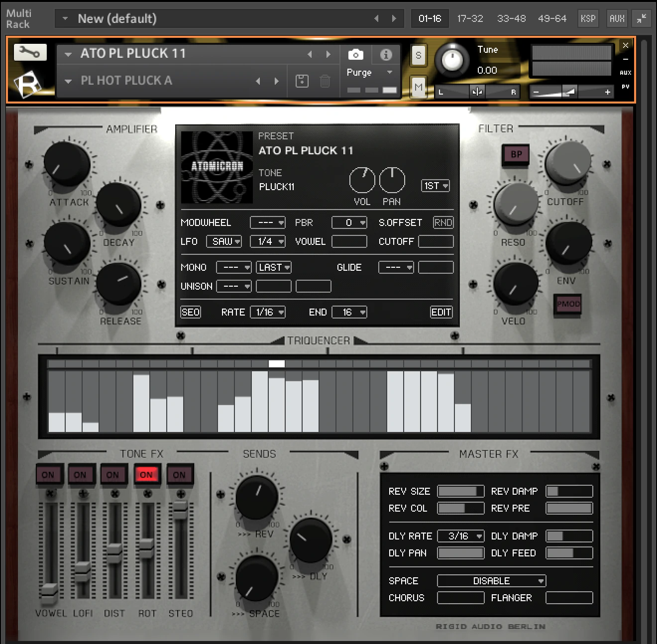Image resolution: width=657 pixels, height=644 pixels.
Task: Open the sequencer END 16 dropdown
Action: (x=349, y=312)
